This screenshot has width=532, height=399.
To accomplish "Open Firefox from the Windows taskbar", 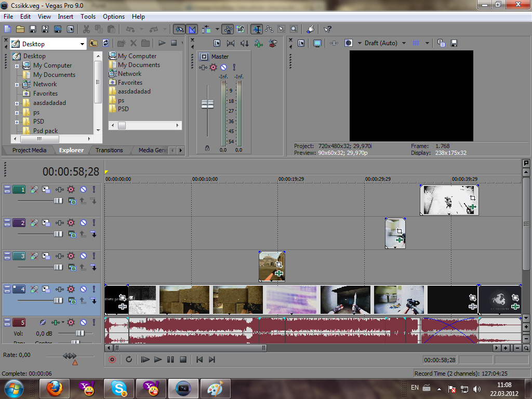I will [54, 389].
